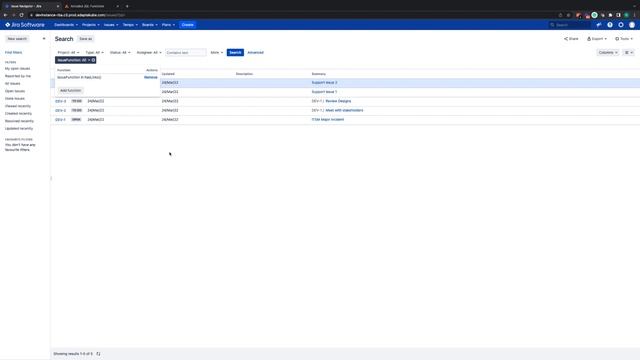Open the user profile avatar

coord(632,25)
